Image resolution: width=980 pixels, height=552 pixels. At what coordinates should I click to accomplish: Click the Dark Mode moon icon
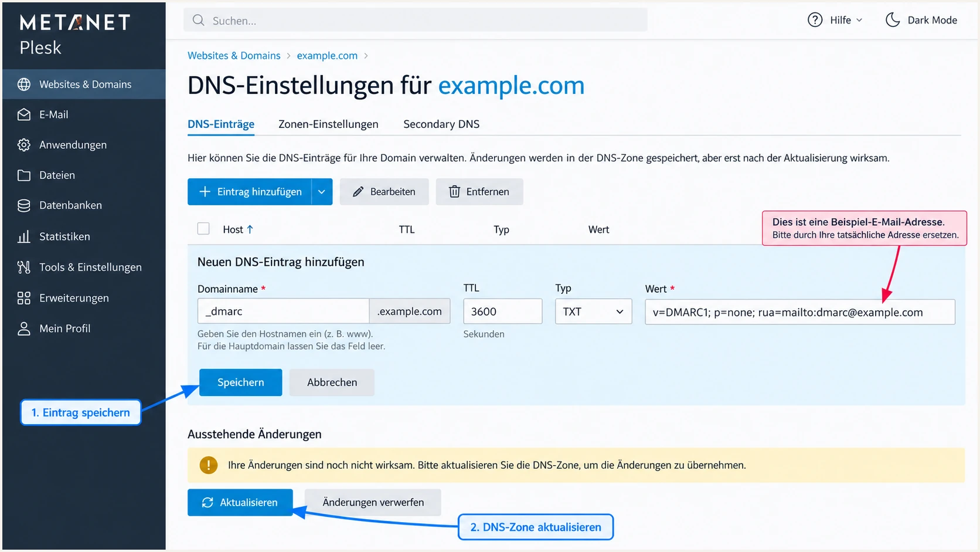(x=893, y=20)
